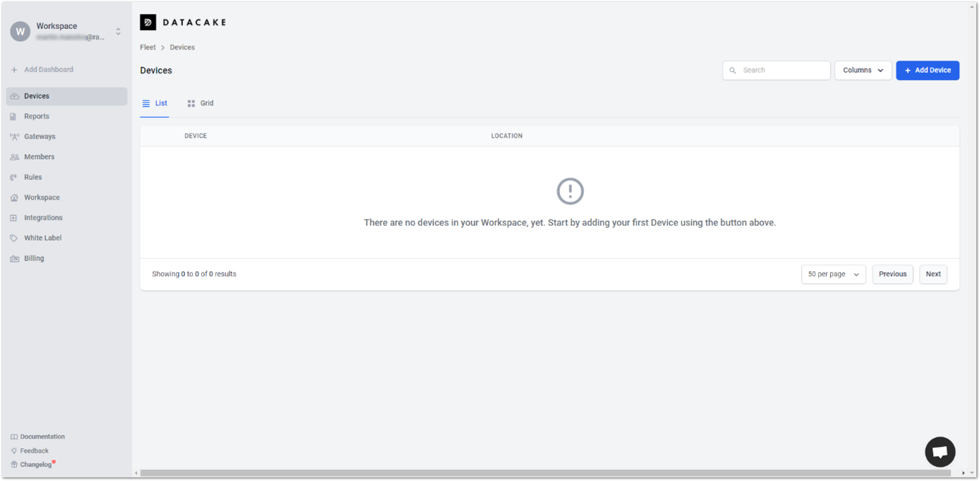Screen dimensions: 980x481
Task: Switch to the Grid view tab
Action: point(200,103)
